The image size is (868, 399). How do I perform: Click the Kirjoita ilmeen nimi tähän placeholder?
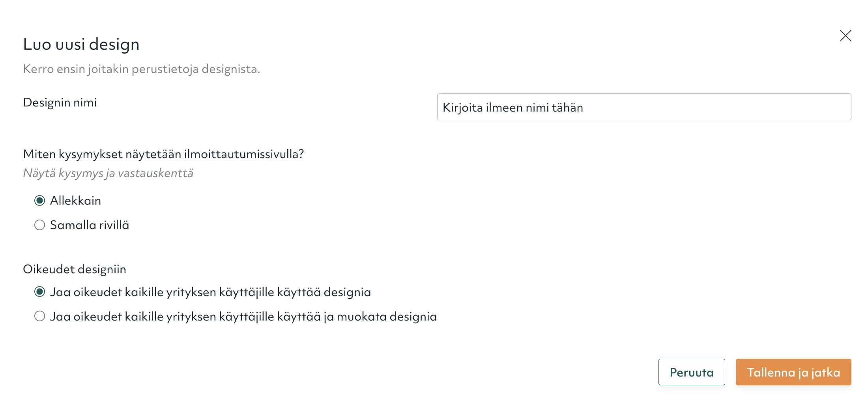click(x=513, y=108)
